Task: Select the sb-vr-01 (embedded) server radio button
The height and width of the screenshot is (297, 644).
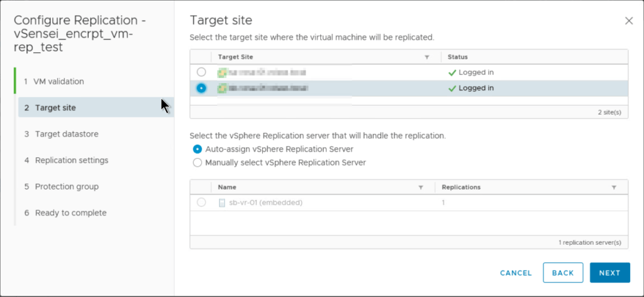Action: [x=201, y=203]
